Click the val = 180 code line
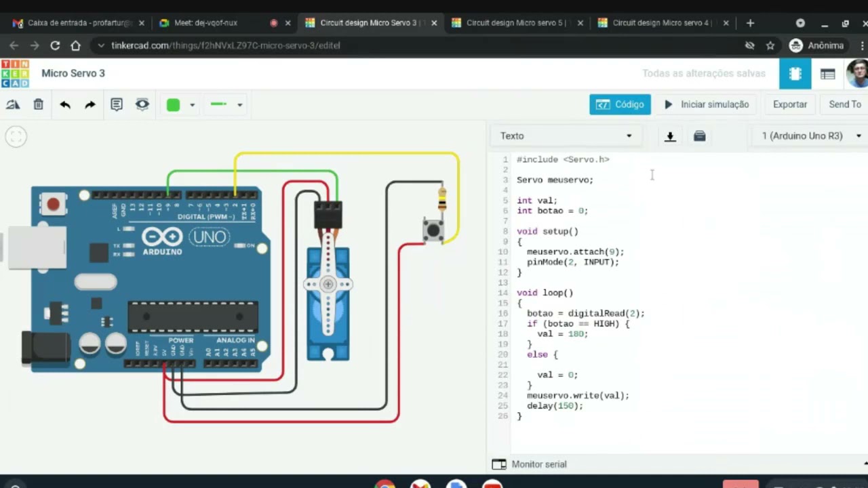Viewport: 868px width, 488px height. tap(562, 333)
